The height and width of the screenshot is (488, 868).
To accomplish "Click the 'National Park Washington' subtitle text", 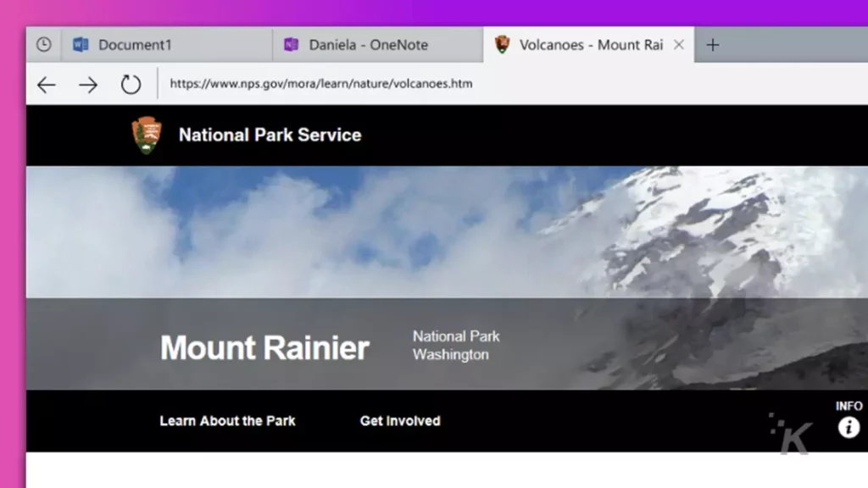I will [x=456, y=346].
